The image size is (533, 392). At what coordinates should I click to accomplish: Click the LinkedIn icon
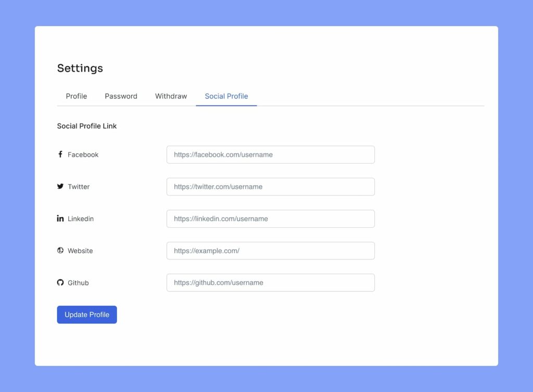(x=60, y=218)
